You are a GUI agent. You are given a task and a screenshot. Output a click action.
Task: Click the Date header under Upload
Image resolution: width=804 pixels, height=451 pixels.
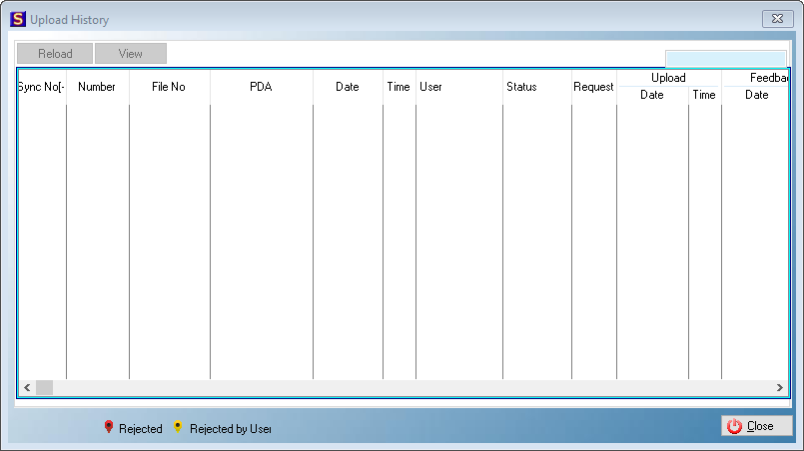tap(652, 95)
